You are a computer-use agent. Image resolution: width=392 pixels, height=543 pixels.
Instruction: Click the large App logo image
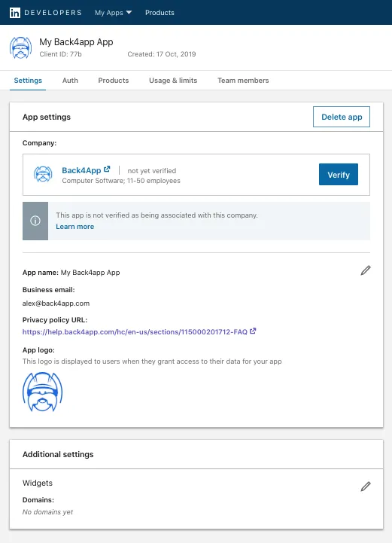click(43, 392)
